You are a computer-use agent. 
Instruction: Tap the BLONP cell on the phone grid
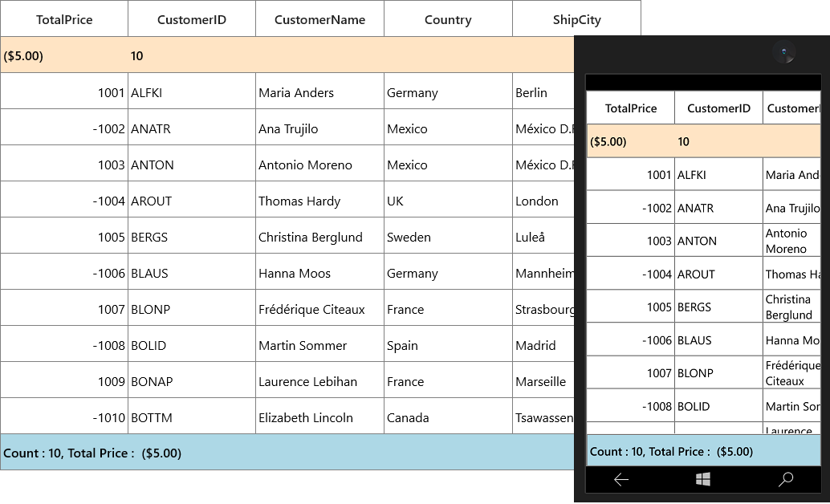click(718, 372)
